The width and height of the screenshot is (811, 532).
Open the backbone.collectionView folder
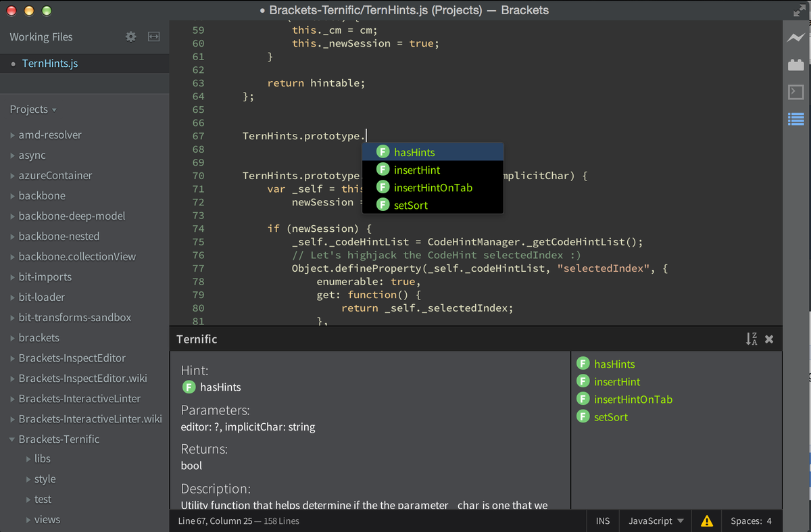click(x=77, y=257)
